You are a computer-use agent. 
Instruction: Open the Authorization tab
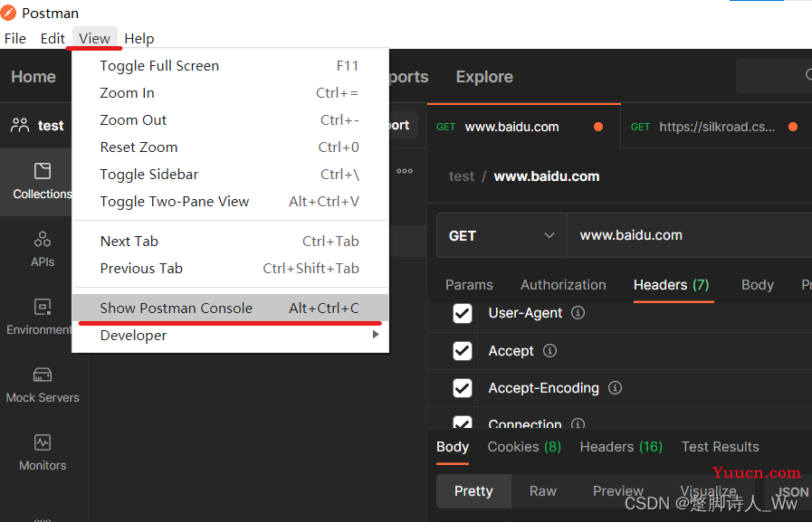tap(563, 285)
